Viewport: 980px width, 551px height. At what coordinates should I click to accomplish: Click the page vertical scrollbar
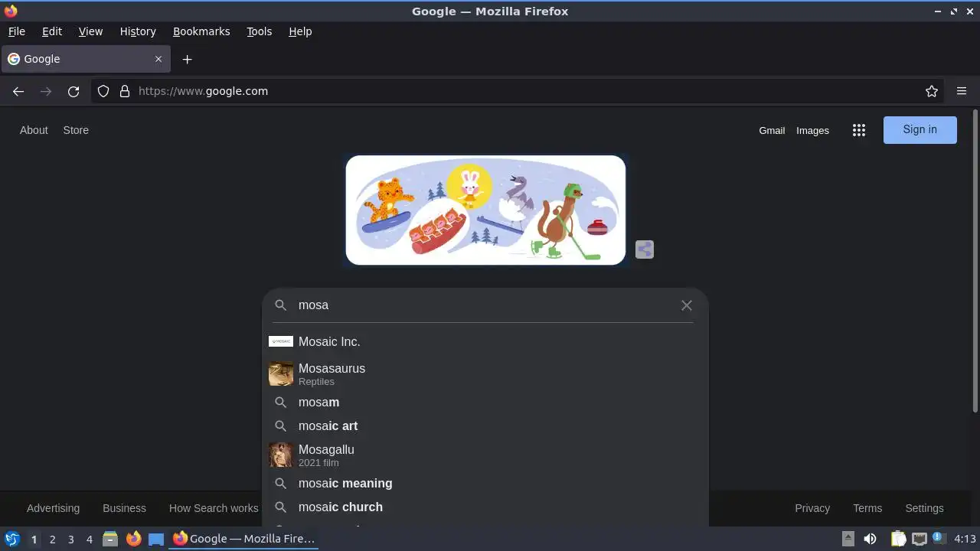[x=975, y=262]
